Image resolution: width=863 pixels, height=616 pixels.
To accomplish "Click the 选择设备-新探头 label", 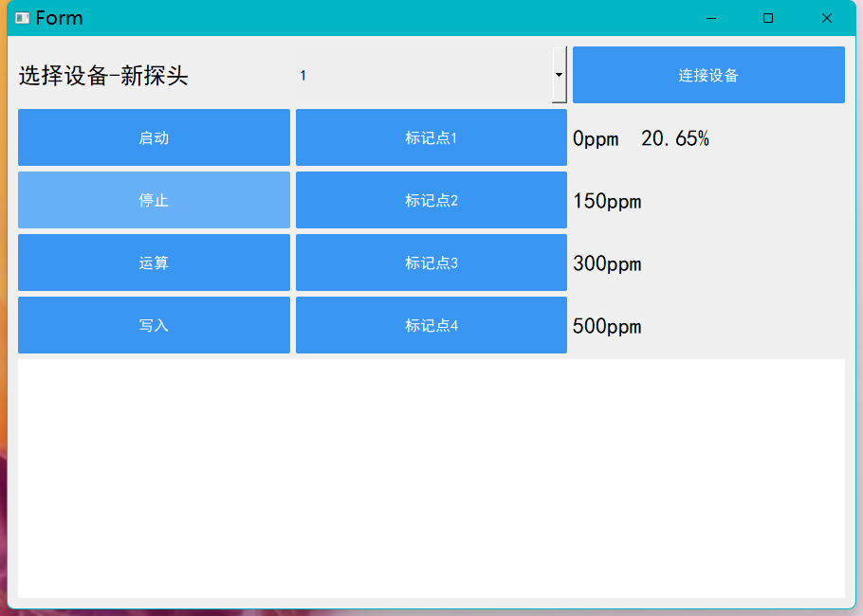I will point(103,76).
